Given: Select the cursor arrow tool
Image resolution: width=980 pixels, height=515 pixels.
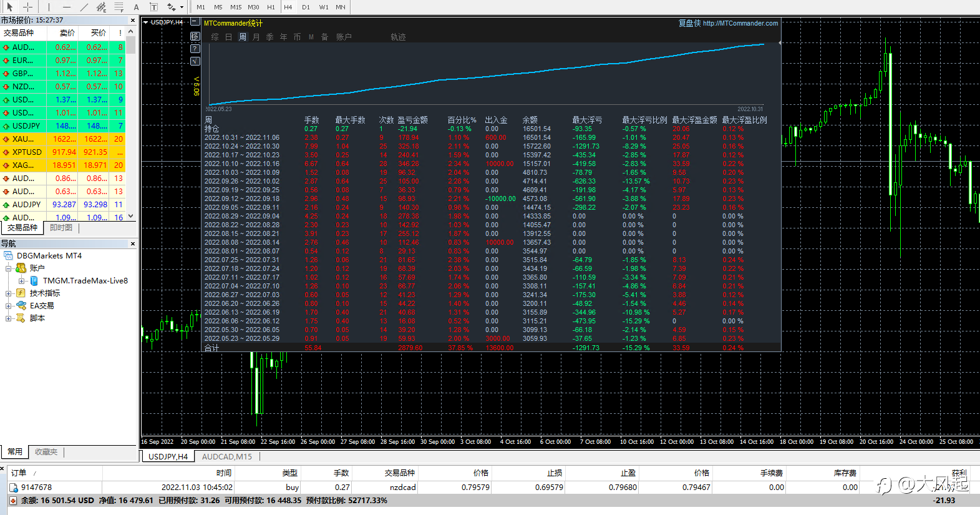Looking at the screenshot, I should point(9,7).
